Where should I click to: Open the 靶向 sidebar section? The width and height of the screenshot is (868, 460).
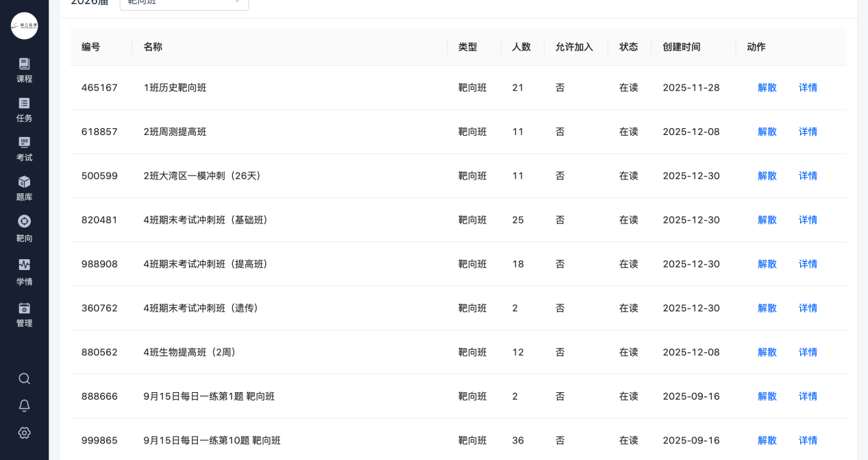(24, 228)
